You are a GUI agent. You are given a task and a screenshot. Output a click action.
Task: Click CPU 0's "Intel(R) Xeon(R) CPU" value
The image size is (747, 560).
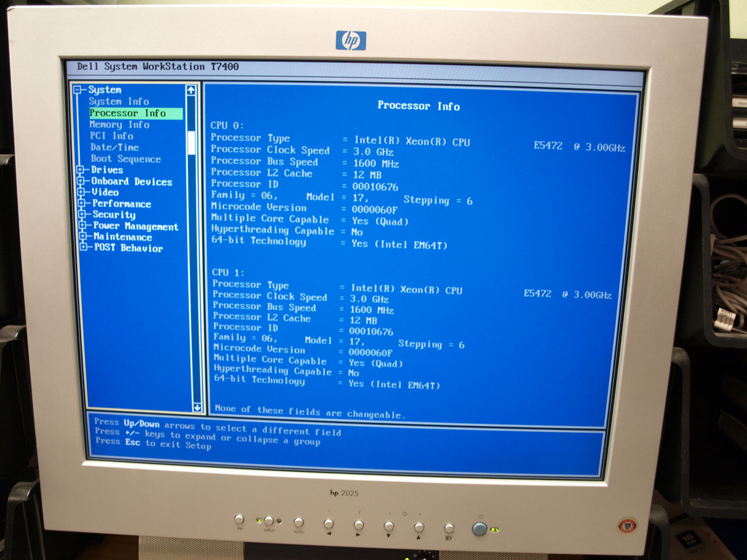click(412, 141)
